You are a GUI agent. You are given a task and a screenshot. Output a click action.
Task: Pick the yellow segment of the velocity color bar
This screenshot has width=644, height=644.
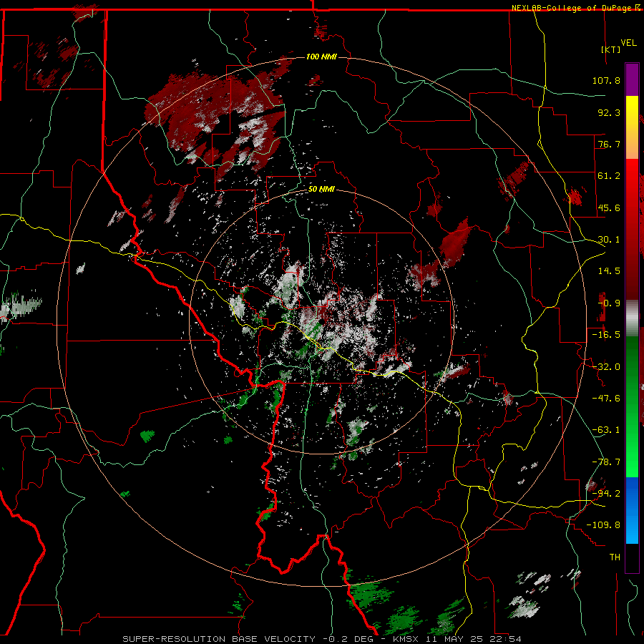[x=632, y=127]
